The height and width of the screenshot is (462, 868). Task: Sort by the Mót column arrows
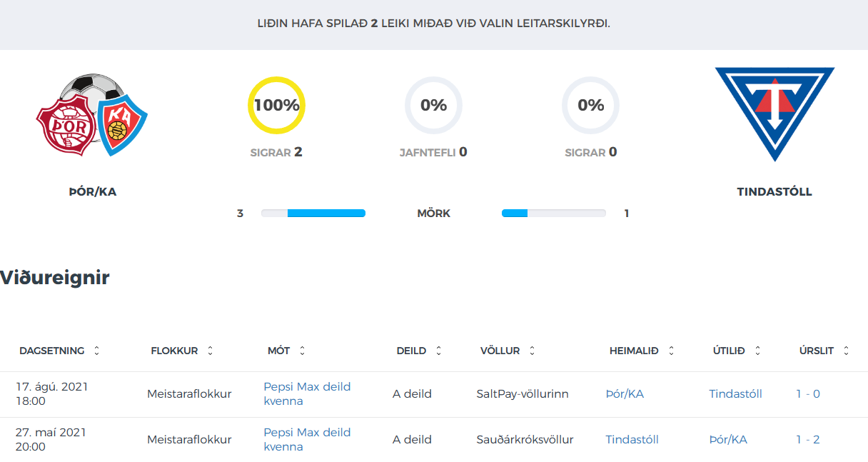302,351
